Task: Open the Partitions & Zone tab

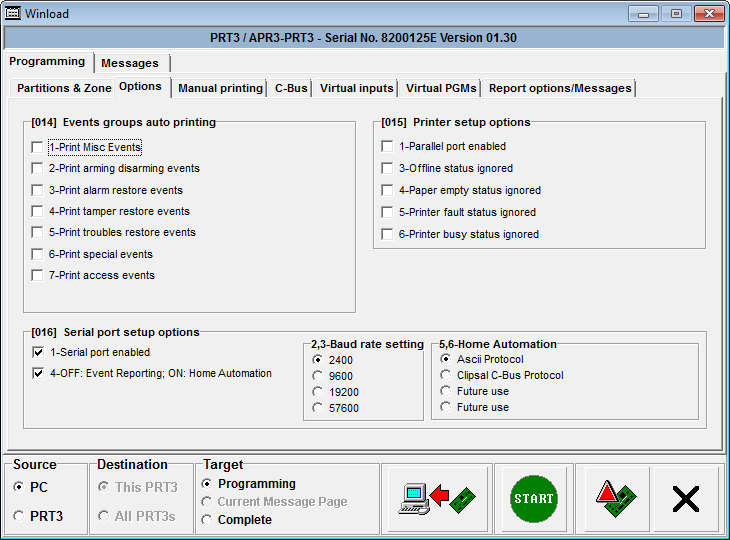Action: point(64,88)
